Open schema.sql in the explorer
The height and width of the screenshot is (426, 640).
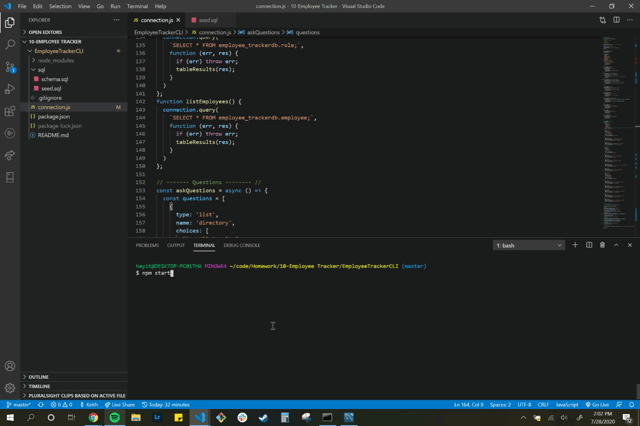point(74,79)
